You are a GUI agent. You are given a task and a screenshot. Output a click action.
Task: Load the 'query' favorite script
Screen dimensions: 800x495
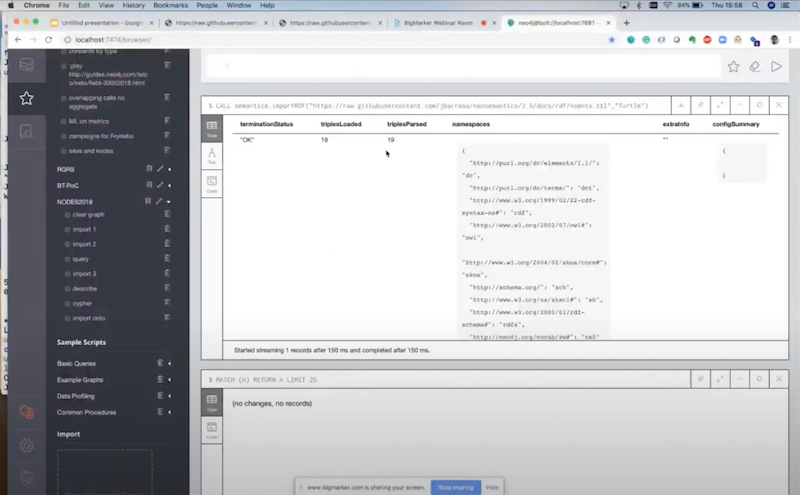(x=80, y=259)
